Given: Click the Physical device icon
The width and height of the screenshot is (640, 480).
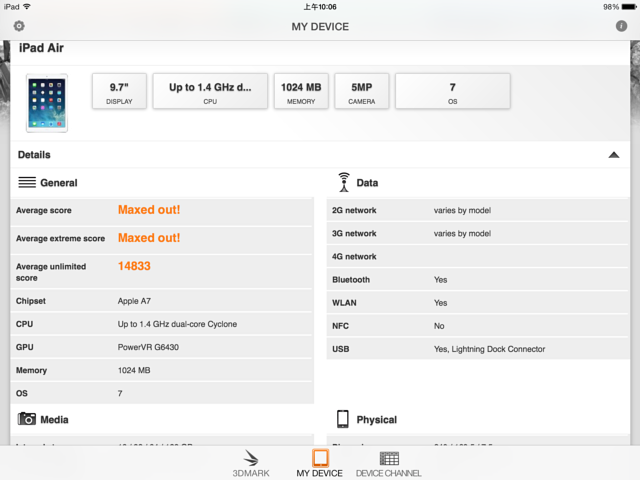Looking at the screenshot, I should 343,419.
